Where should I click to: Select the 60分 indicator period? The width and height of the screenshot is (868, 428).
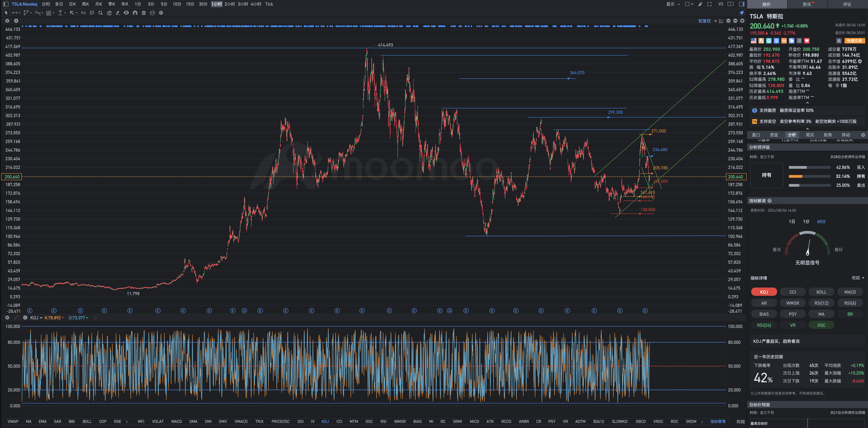[x=821, y=221]
